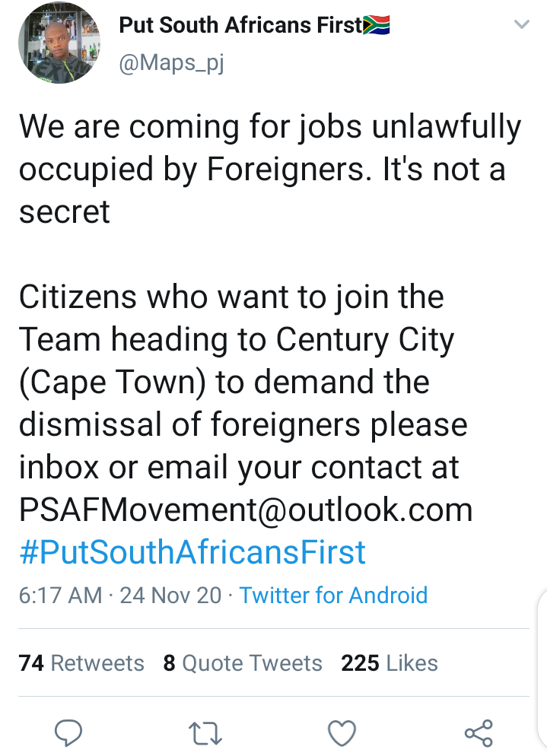The height and width of the screenshot is (756, 547).
Task: Click the white panel edge at right
Action: click(x=542, y=670)
